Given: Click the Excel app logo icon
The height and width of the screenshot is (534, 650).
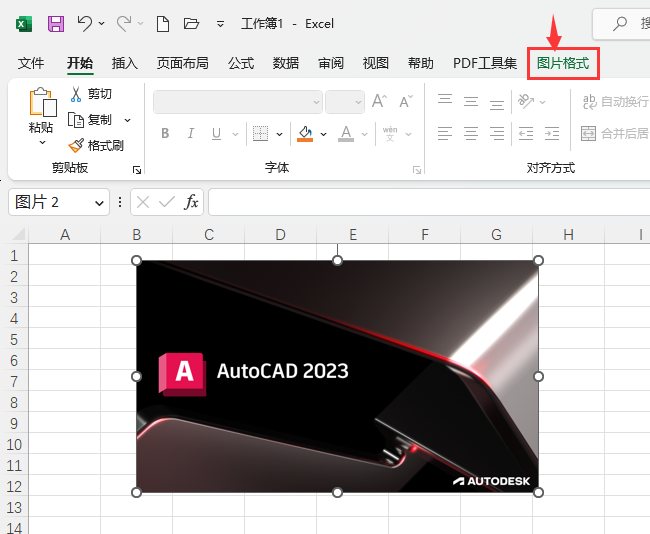Looking at the screenshot, I should (x=24, y=24).
